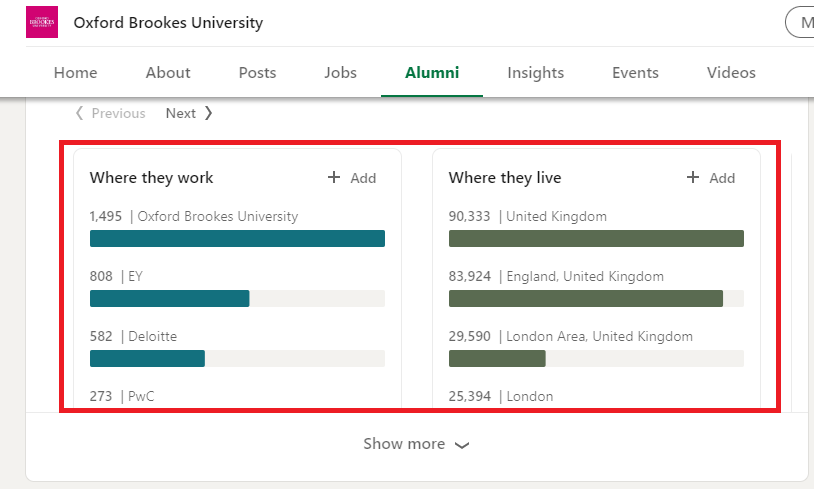Click the '808 | EY' label
This screenshot has height=489, width=814.
pos(116,277)
